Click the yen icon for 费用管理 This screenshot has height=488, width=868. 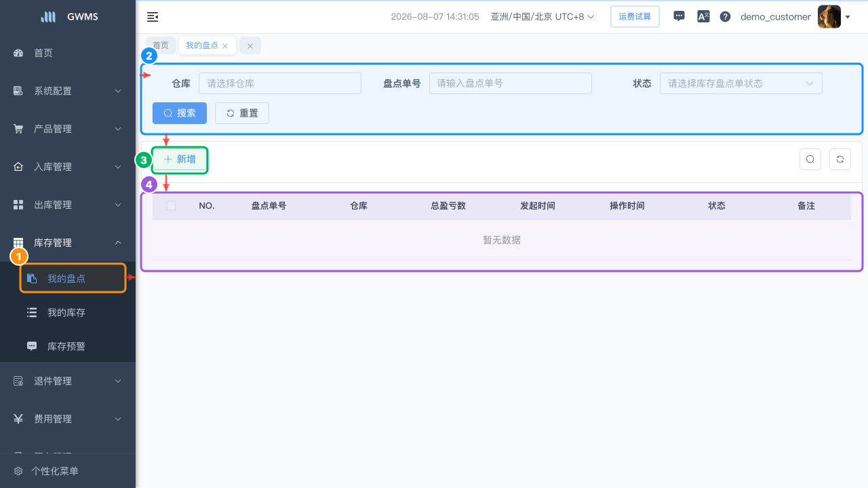point(18,419)
